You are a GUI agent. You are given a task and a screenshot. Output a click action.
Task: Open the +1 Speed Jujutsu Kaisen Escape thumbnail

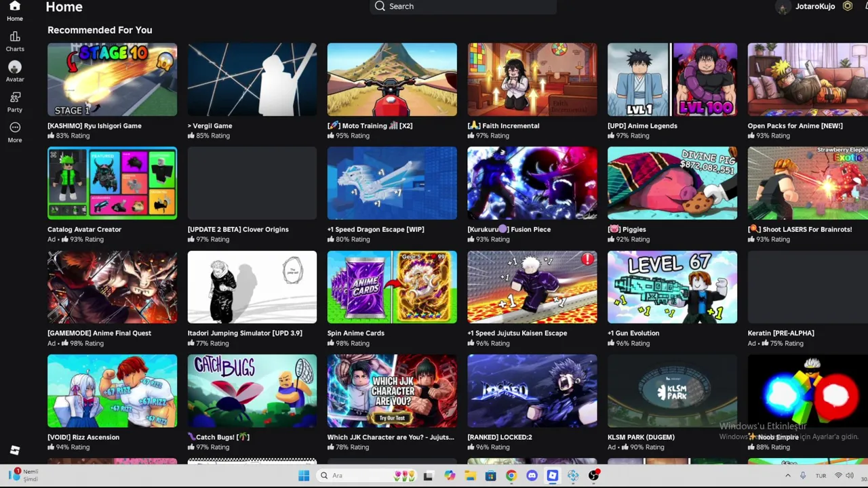532,287
